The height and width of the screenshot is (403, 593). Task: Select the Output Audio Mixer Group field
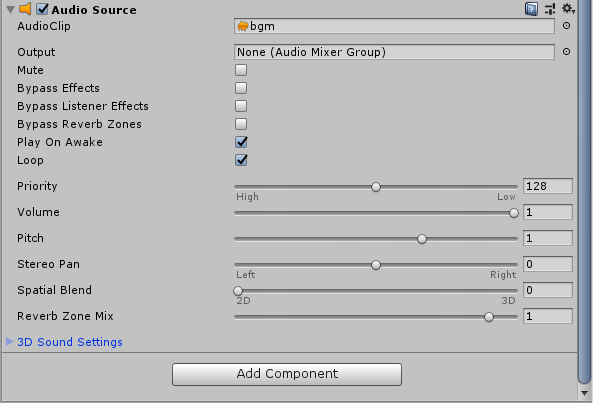394,52
